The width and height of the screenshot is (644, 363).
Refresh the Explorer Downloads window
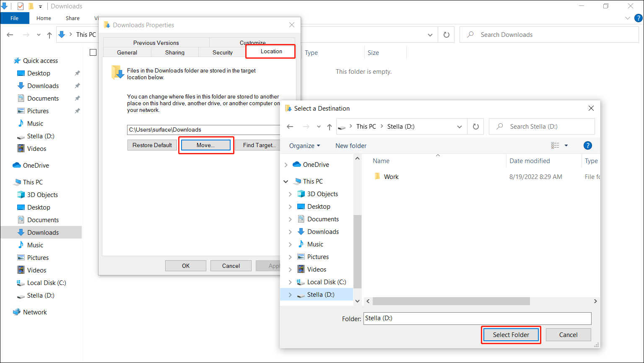click(x=446, y=35)
